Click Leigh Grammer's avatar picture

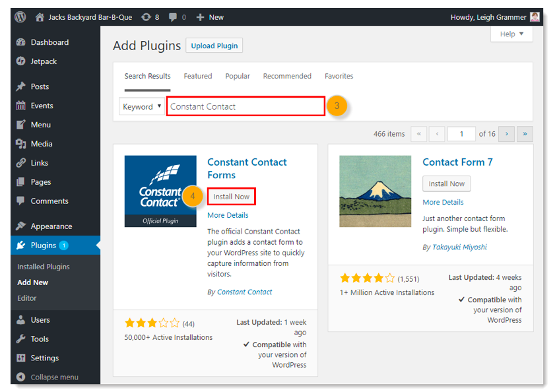535,16
